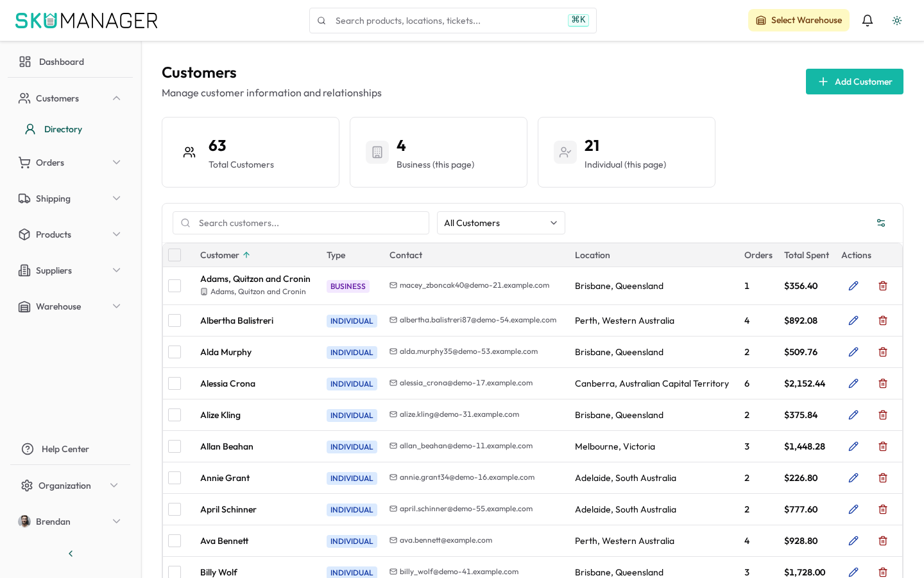Expand the Organization menu
This screenshot has width=924, height=578.
tap(70, 486)
